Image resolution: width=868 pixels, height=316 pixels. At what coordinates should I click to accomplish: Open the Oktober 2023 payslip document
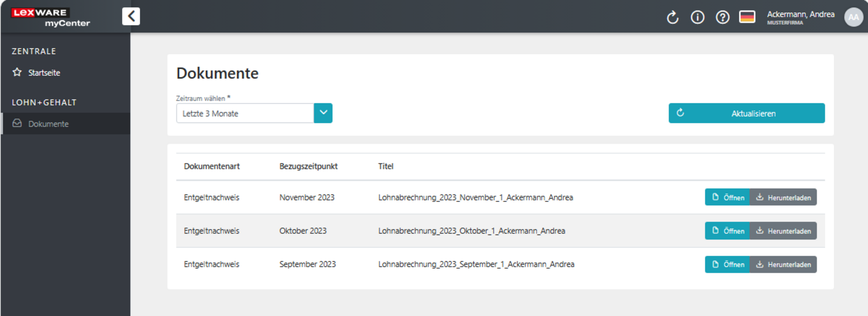point(727,231)
